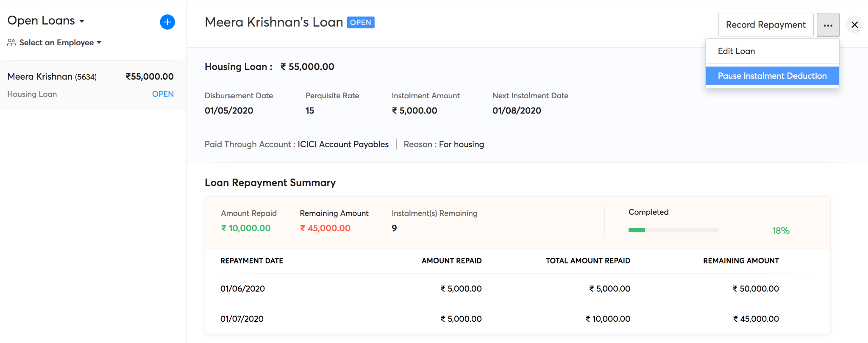Image resolution: width=868 pixels, height=343 pixels.
Task: Open the Select an Employee dropdown arrow
Action: 99,42
